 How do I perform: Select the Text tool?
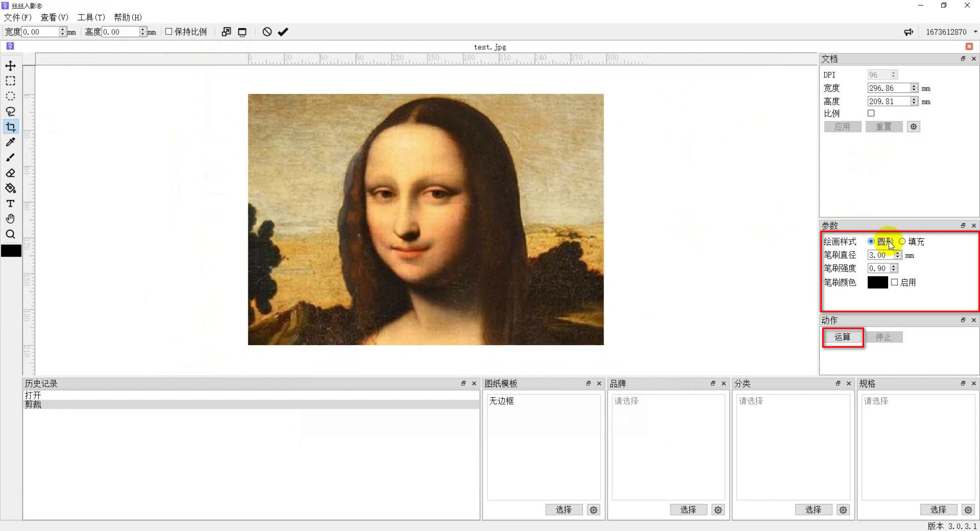click(10, 204)
